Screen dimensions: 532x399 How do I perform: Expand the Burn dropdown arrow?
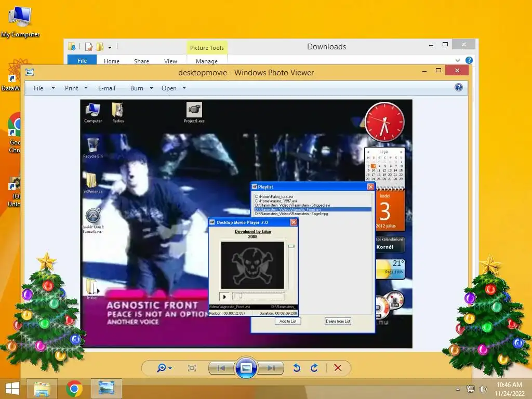[151, 88]
